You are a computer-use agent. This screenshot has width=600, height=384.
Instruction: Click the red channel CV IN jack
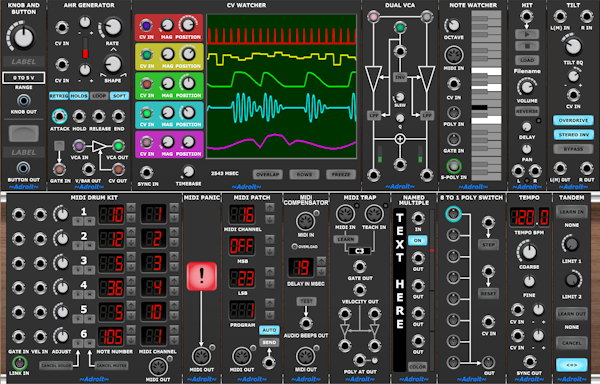(146, 26)
